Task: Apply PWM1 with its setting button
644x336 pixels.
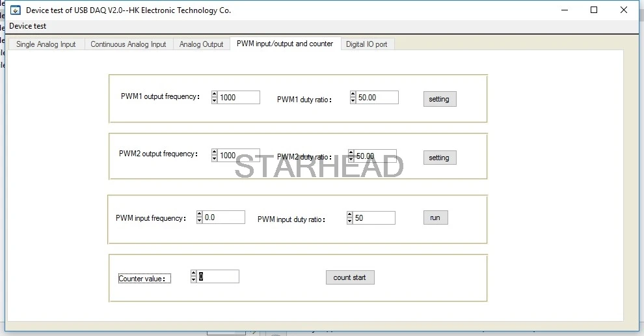Action: click(440, 99)
